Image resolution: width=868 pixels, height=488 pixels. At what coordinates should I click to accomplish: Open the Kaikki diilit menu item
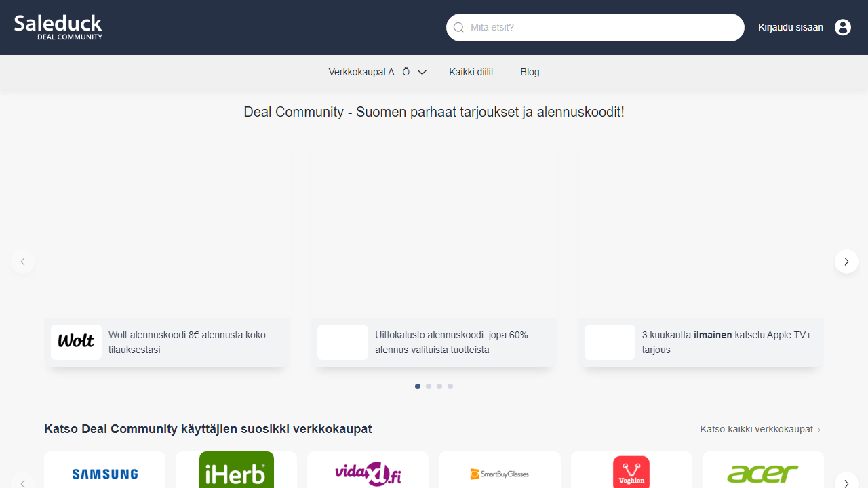coord(471,72)
